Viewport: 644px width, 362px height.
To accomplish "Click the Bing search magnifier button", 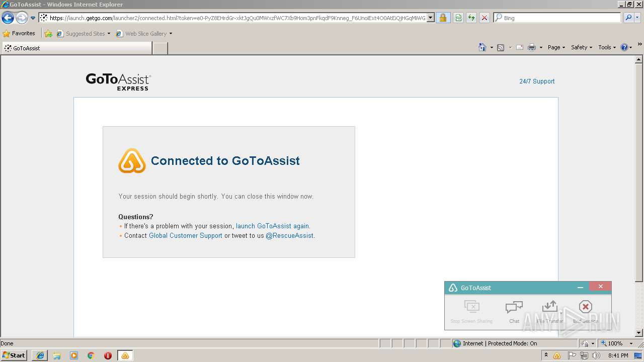I will pyautogui.click(x=628, y=18).
